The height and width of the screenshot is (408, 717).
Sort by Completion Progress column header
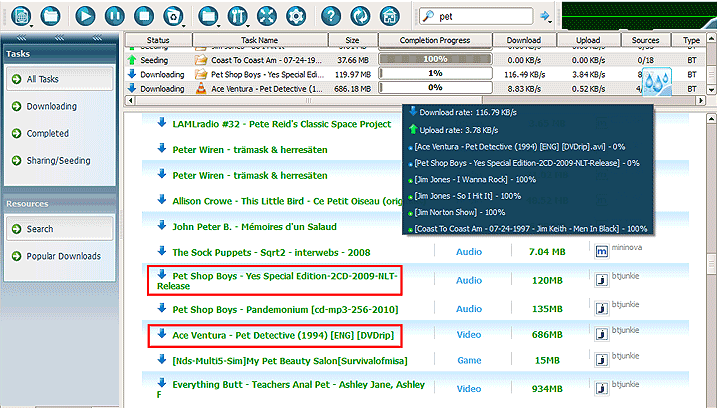[435, 40]
